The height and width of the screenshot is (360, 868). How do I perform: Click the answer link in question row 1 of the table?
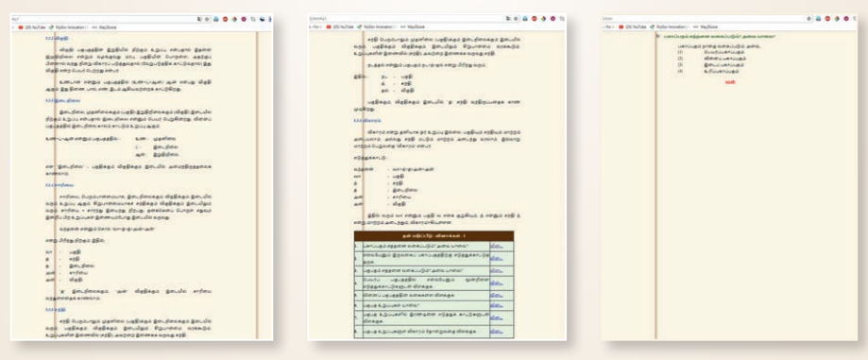[x=497, y=246]
